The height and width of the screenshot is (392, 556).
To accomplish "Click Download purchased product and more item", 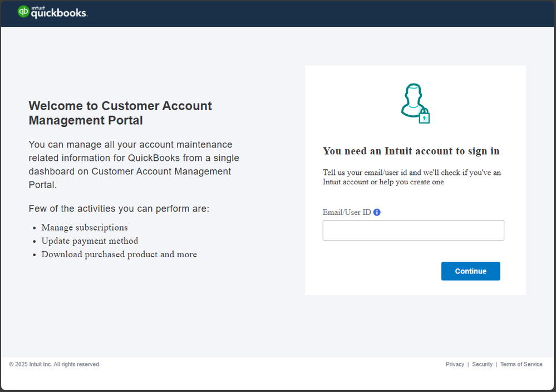I will pyautogui.click(x=119, y=254).
